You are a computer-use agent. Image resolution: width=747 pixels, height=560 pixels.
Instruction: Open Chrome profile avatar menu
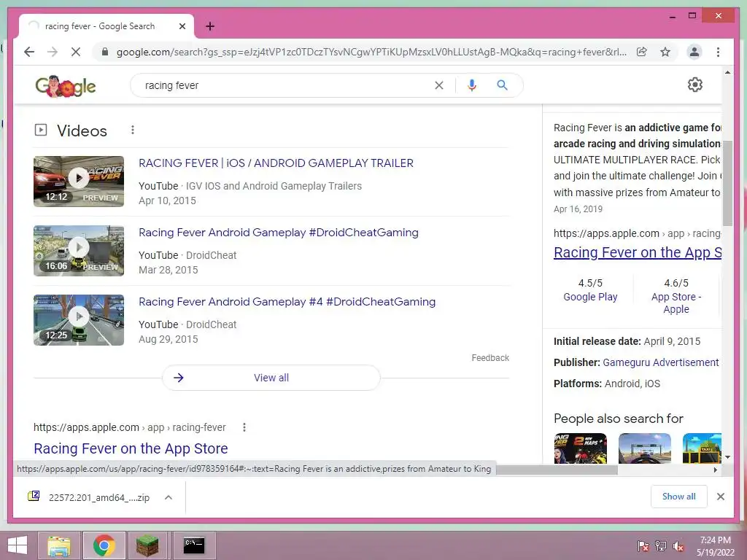pyautogui.click(x=694, y=52)
